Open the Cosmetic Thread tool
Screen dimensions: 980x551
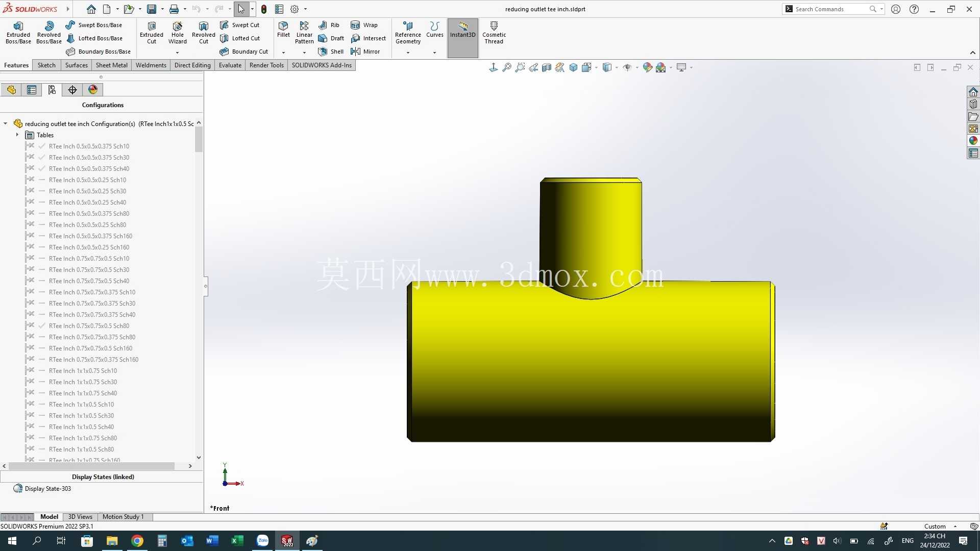coord(494,33)
